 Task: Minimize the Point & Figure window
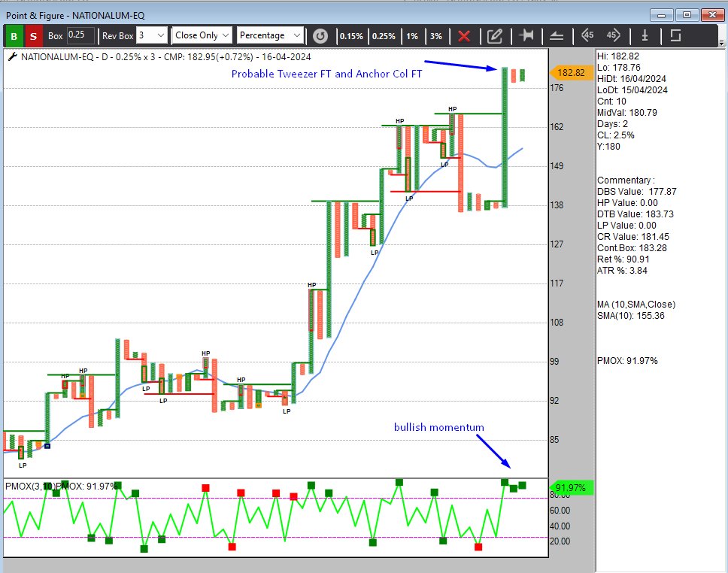pos(661,15)
